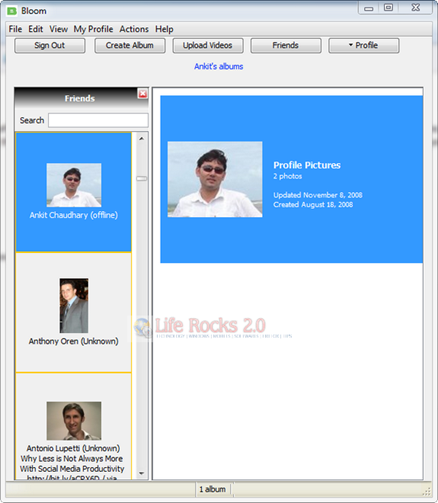The image size is (438, 503).
Task: Open the View menu
Action: click(59, 29)
